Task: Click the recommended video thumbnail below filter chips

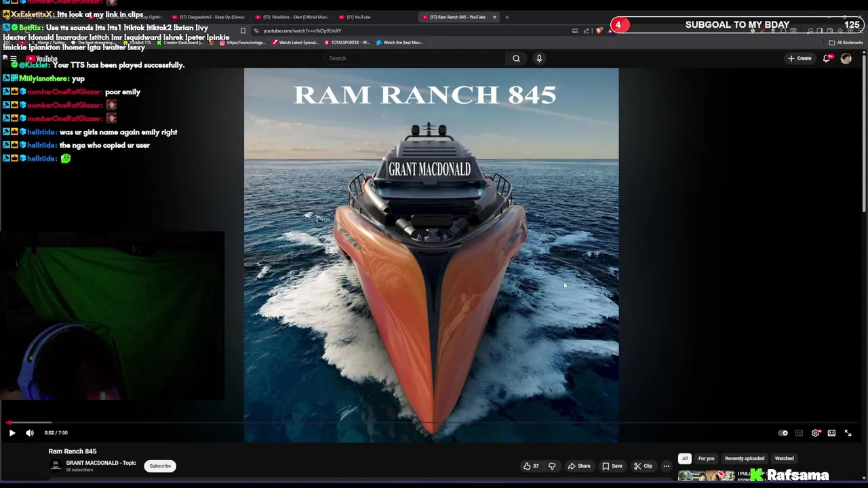Action: (x=707, y=476)
